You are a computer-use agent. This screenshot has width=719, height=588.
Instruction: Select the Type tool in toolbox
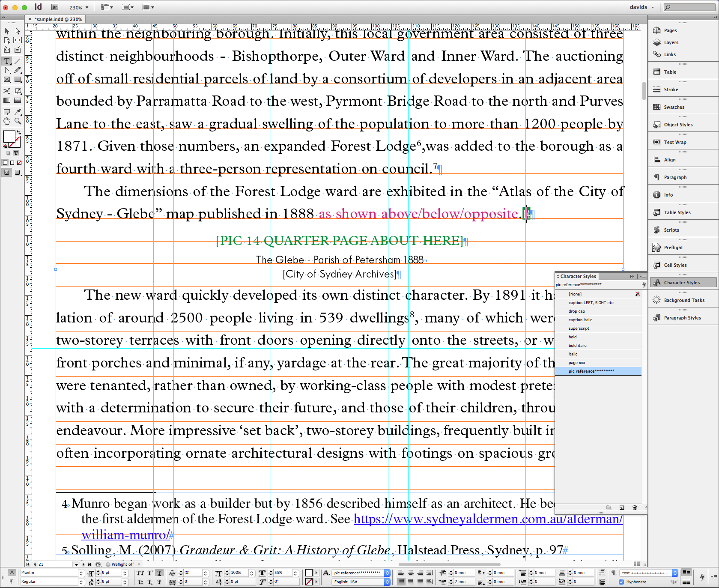pyautogui.click(x=7, y=61)
